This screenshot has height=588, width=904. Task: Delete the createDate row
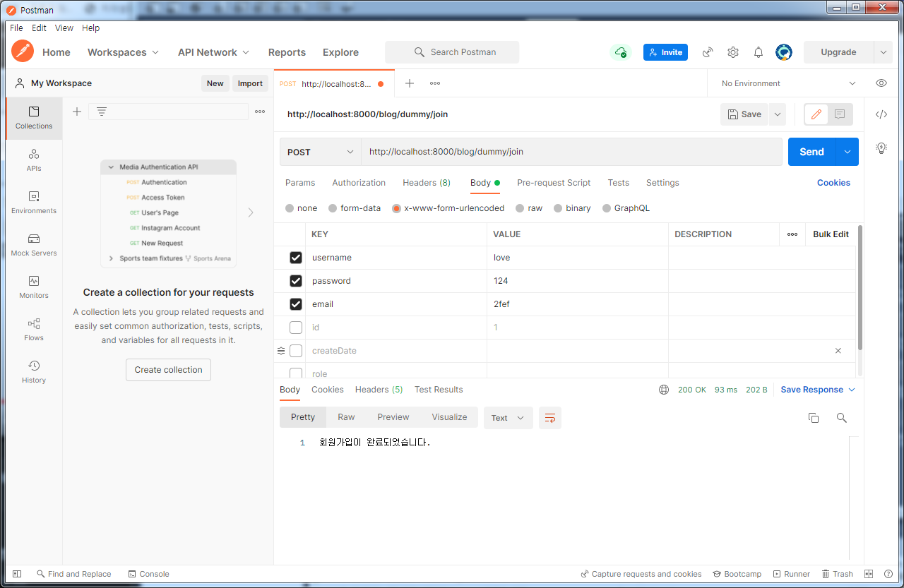pyautogui.click(x=838, y=351)
